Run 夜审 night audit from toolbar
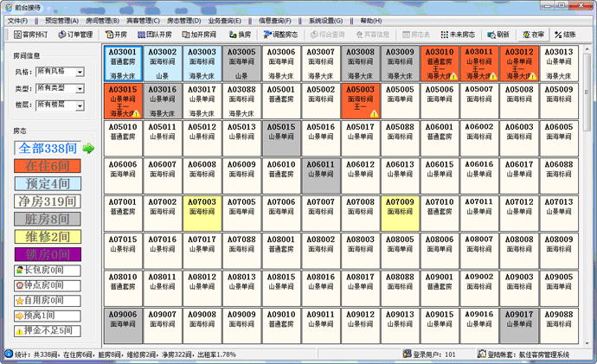This screenshot has width=597, height=364. click(533, 35)
